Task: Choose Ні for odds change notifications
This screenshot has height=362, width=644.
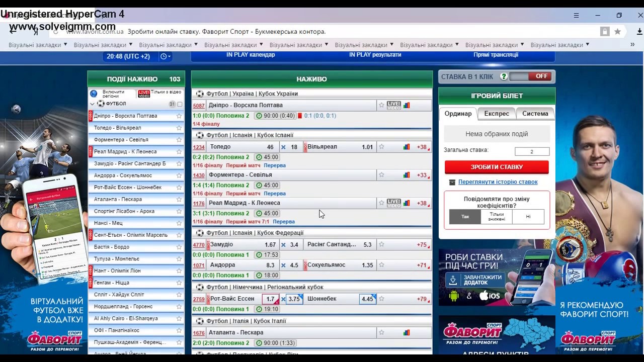Action: coord(528,217)
